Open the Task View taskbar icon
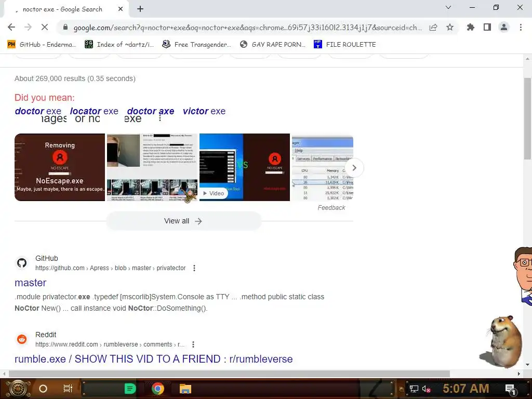This screenshot has height=399, width=532. pos(68,389)
